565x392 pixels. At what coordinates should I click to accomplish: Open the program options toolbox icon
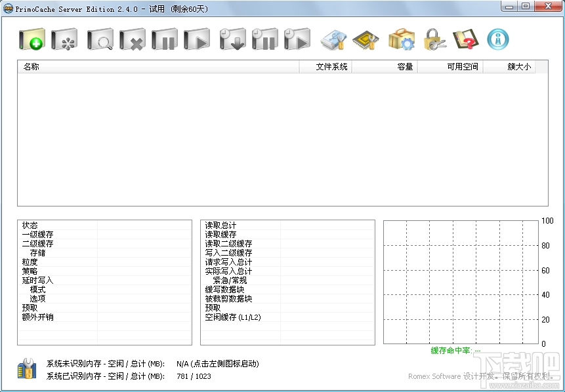click(x=402, y=39)
